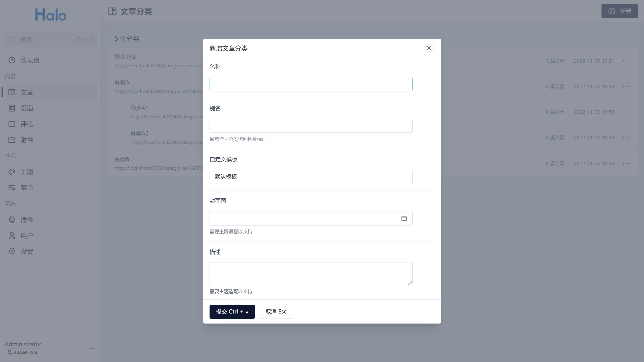Click the 菜单 list-settings icon
Image resolution: width=644 pixels, height=362 pixels.
(12, 188)
